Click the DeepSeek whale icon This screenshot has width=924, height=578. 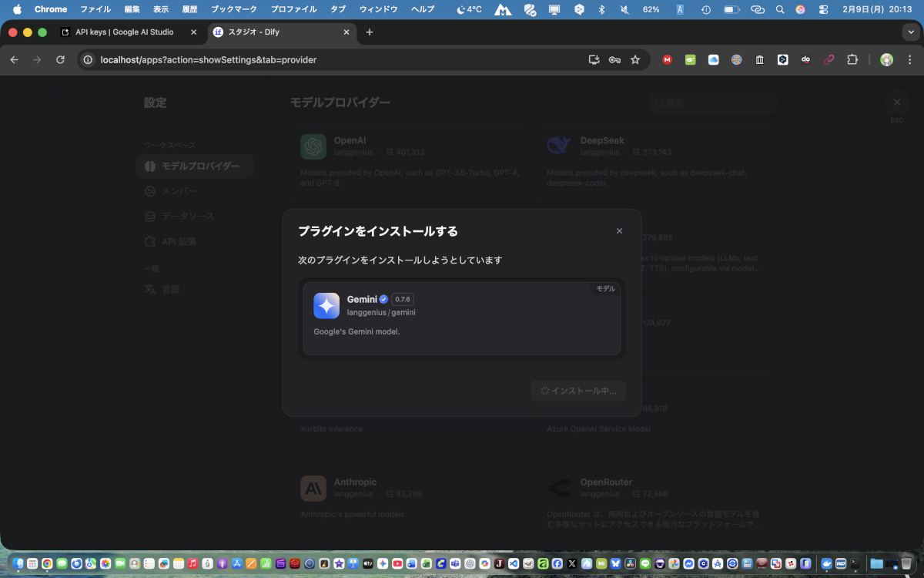pos(559,146)
